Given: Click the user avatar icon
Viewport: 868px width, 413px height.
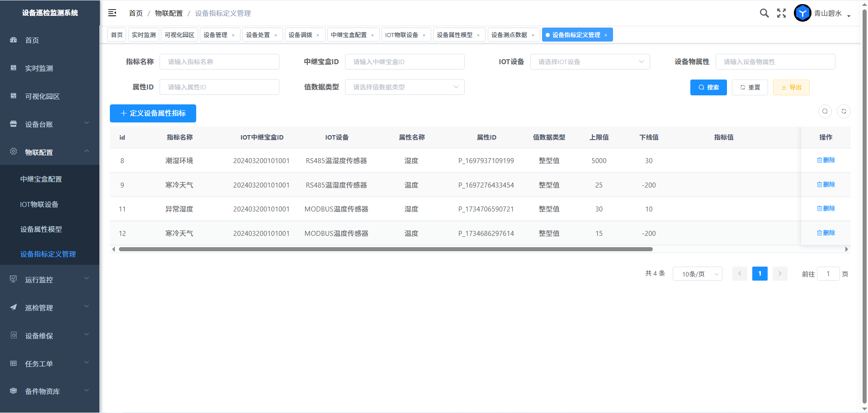Looking at the screenshot, I should pos(802,13).
